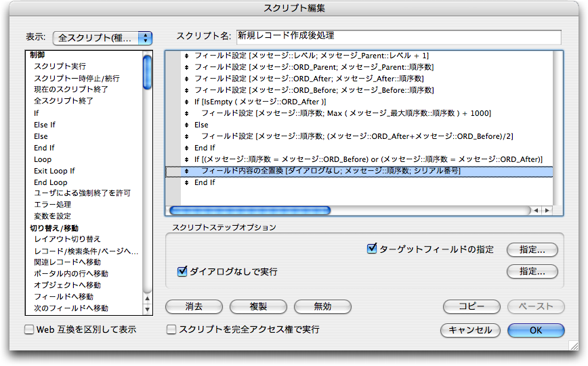Enable Web 互換を区別して表示 checkbox
This screenshot has height=366, width=588.
(29, 330)
